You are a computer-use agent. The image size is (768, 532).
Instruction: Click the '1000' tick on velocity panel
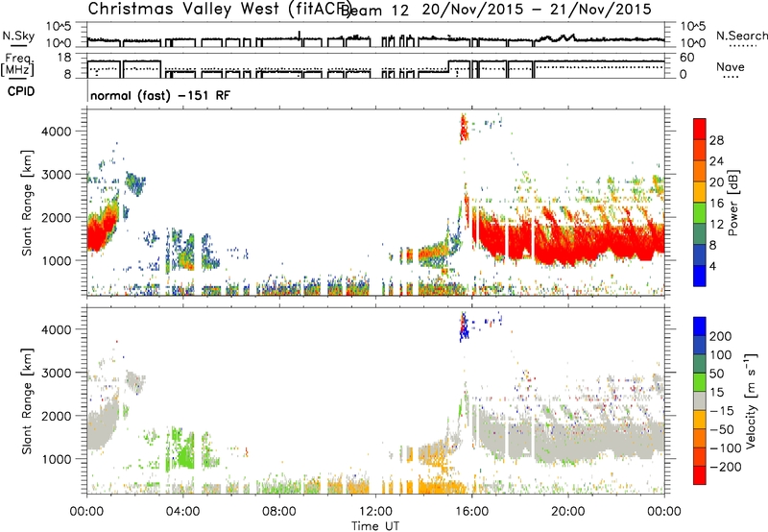pyautogui.click(x=56, y=459)
